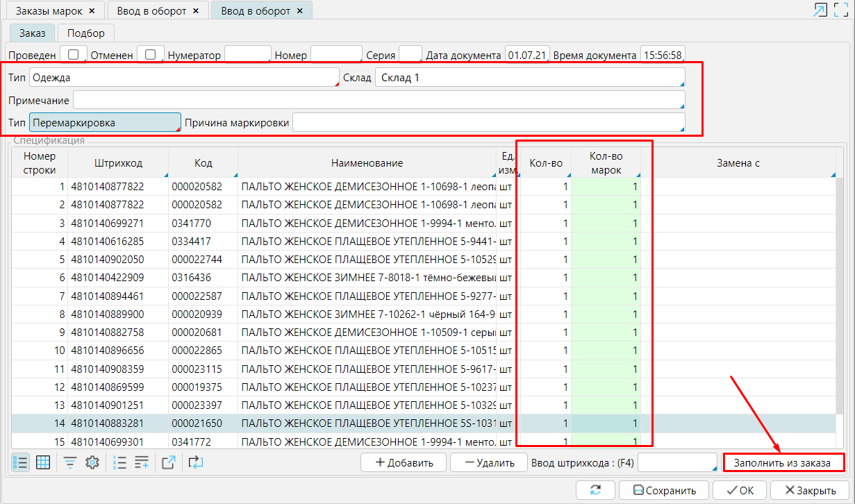Switch to list view icon in bottom toolbar
This screenshot has height=504, width=855.
pyautogui.click(x=21, y=463)
